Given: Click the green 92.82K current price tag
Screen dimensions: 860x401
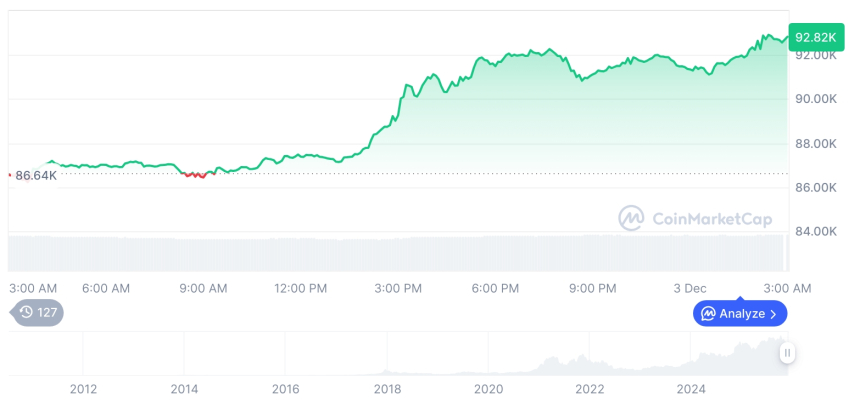Looking at the screenshot, I should [x=814, y=37].
